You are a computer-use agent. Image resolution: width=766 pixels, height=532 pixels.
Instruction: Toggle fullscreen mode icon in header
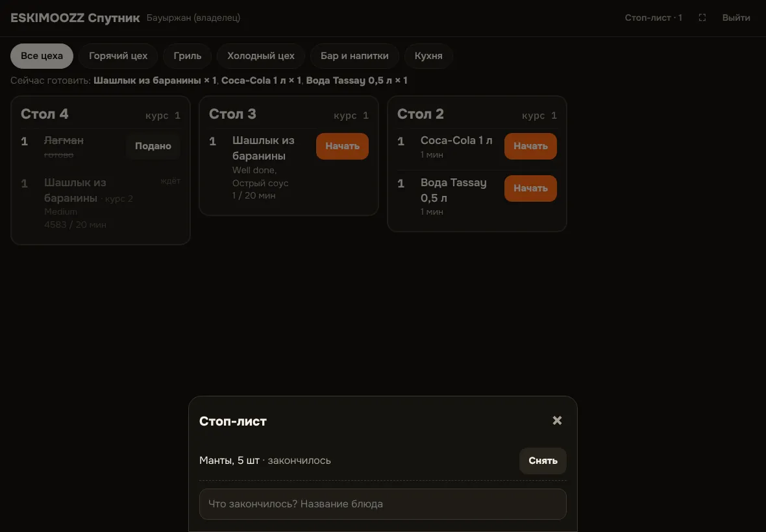click(x=702, y=18)
